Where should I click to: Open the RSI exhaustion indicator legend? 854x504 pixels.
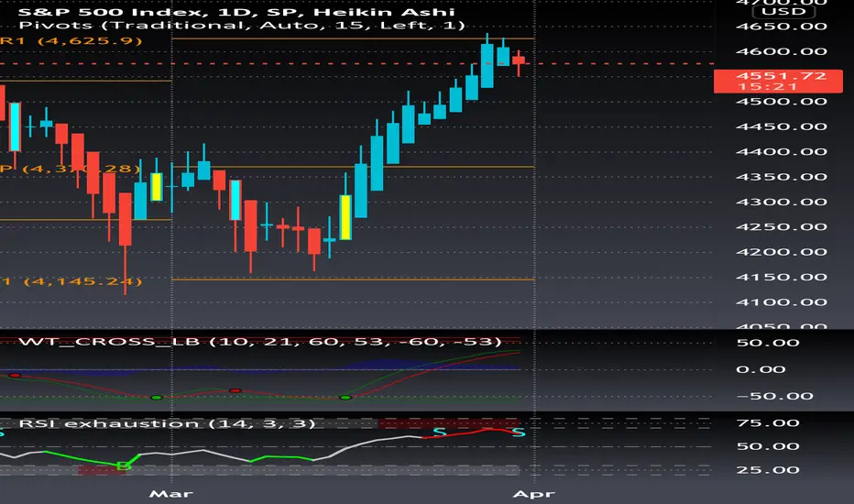[x=167, y=423]
